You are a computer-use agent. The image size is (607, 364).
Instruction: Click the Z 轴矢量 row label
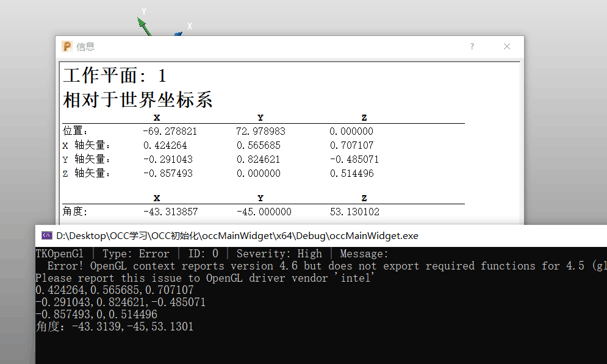[85, 173]
